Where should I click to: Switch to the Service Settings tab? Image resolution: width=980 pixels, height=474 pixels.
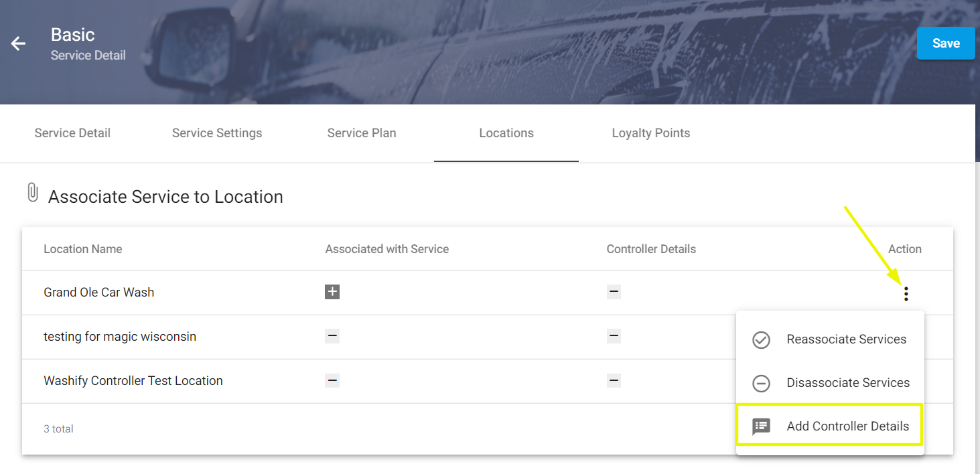tap(217, 133)
